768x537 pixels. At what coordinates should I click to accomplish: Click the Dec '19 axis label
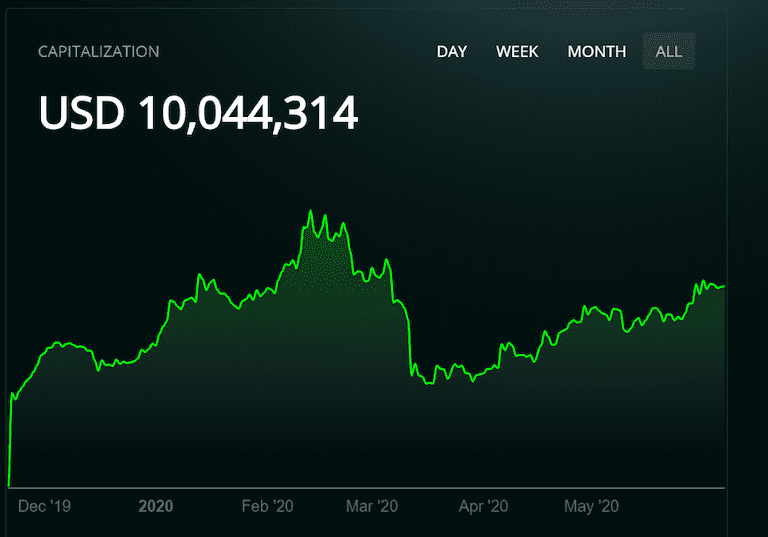click(44, 506)
